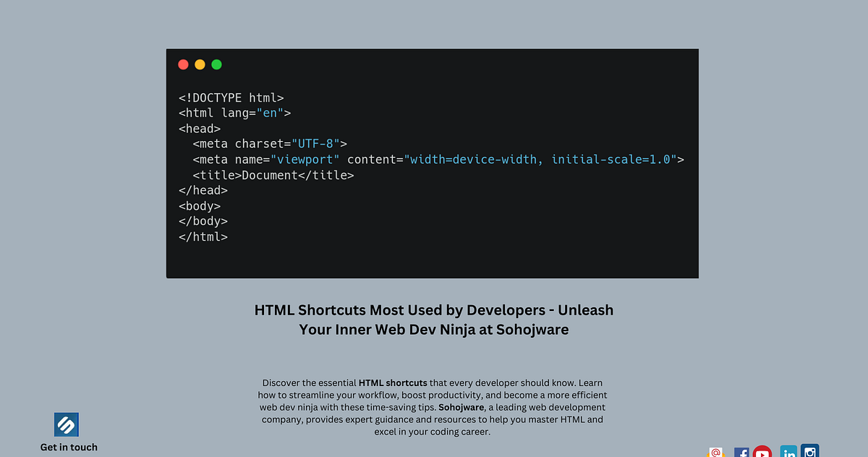Screen dimensions: 868x457
Task: Click the bold HTML shortcuts text
Action: (394, 383)
